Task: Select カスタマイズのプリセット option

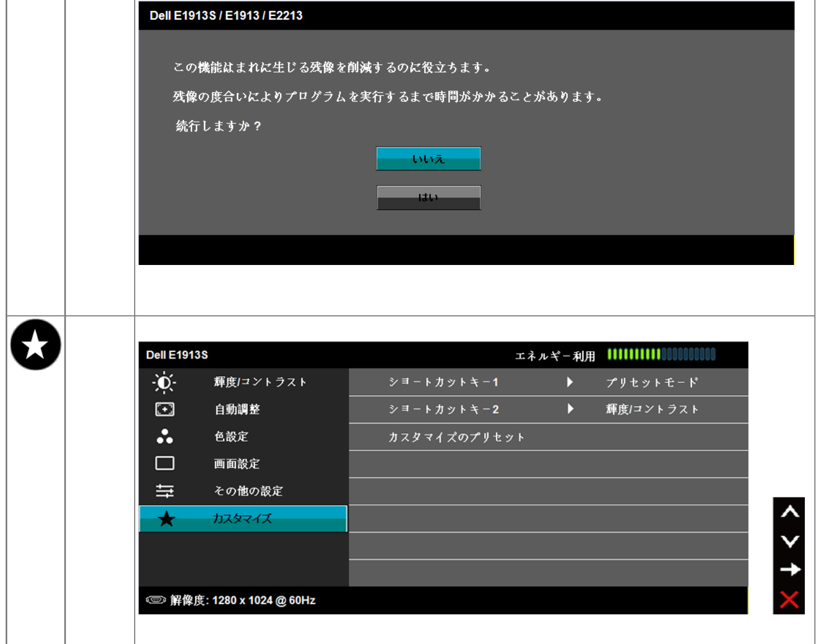Action: pyautogui.click(x=457, y=437)
